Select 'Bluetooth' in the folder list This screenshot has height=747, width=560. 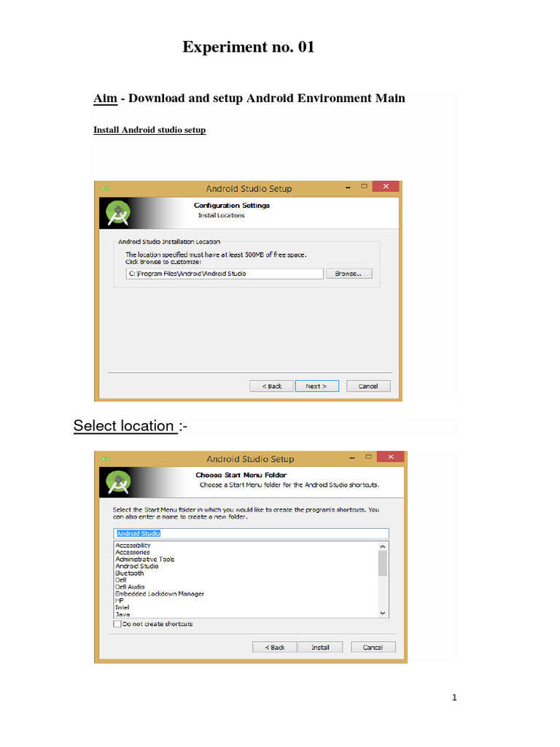coord(130,573)
